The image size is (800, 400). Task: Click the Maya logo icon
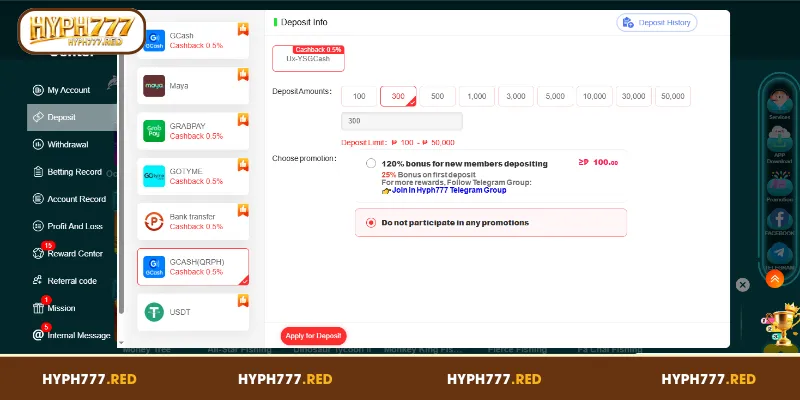coord(154,86)
